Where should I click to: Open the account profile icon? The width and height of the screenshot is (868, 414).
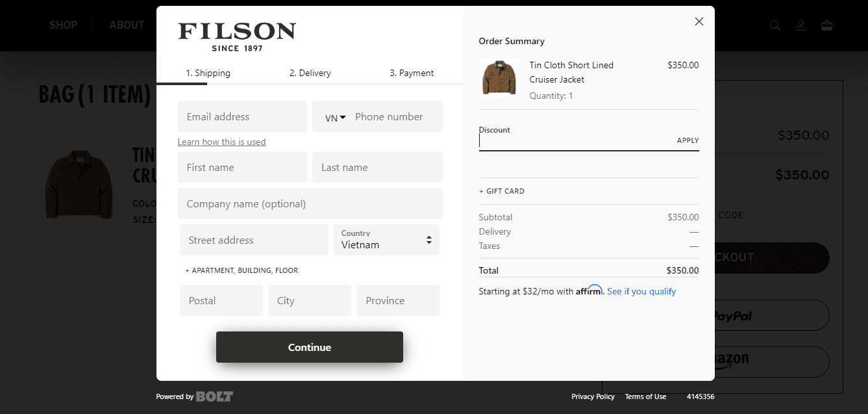[x=801, y=25]
